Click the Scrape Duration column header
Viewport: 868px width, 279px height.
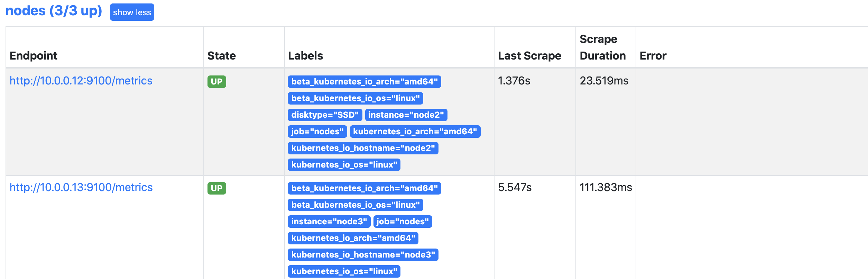[602, 47]
